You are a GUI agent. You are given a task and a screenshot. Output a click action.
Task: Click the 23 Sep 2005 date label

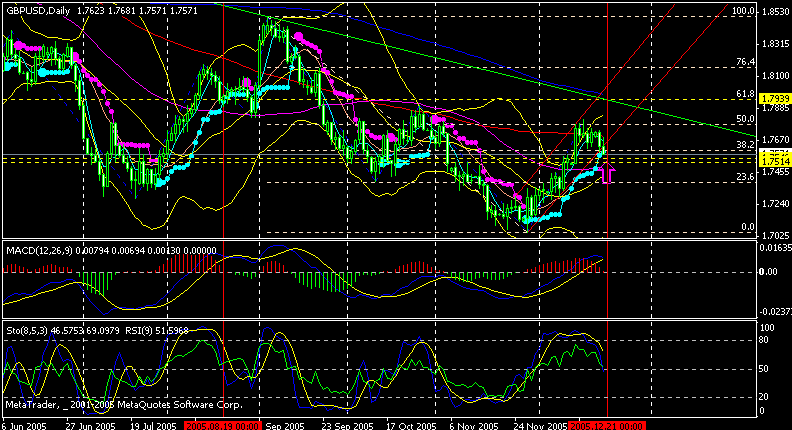coord(347,426)
